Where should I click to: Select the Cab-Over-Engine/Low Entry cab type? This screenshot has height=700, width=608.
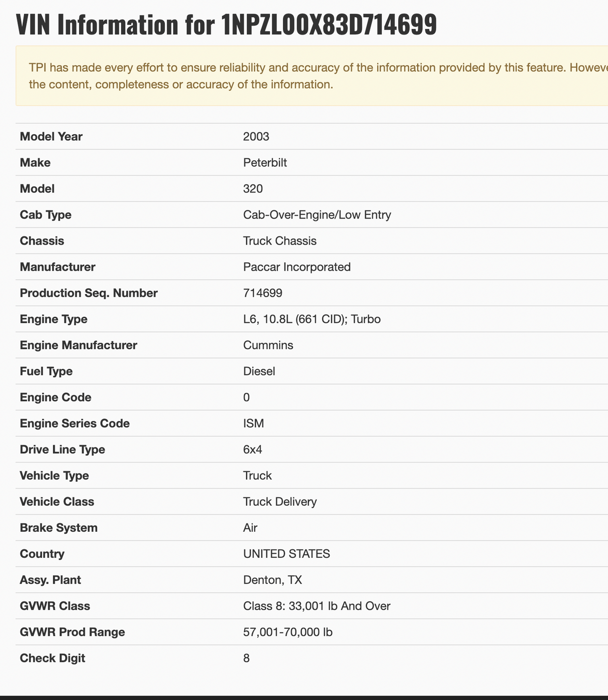[317, 214]
